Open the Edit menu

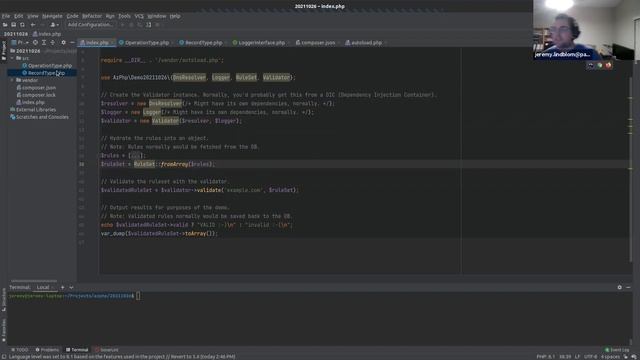tap(19, 16)
